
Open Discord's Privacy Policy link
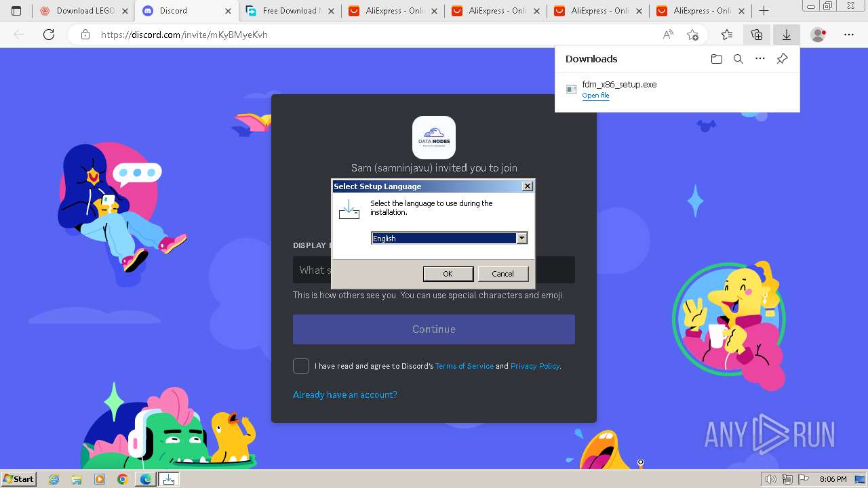pyautogui.click(x=535, y=366)
